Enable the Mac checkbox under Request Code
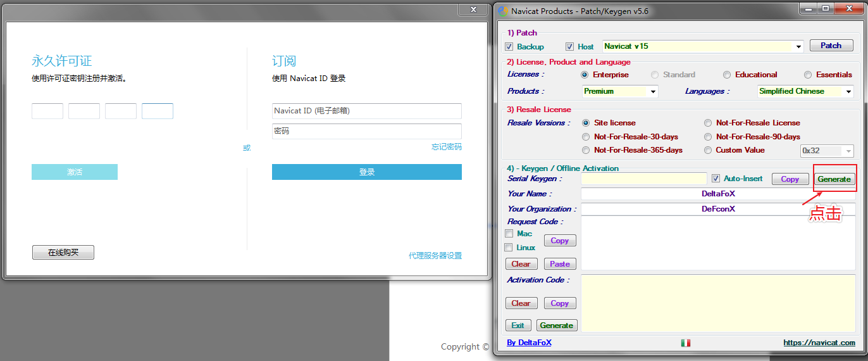The width and height of the screenshot is (868, 361). [509, 234]
